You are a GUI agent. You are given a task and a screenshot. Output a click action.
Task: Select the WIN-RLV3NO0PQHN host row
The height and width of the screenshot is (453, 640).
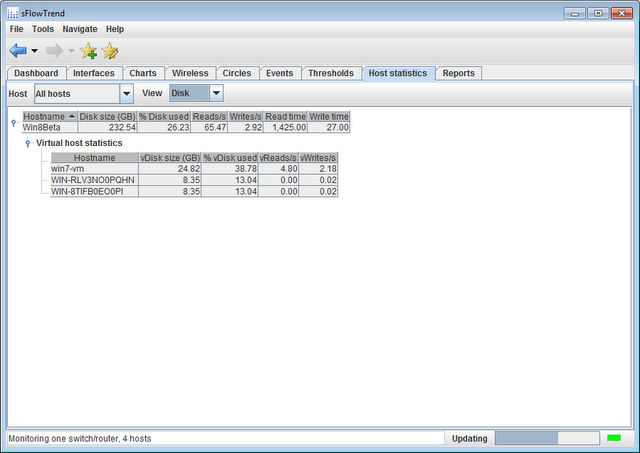coord(94,180)
